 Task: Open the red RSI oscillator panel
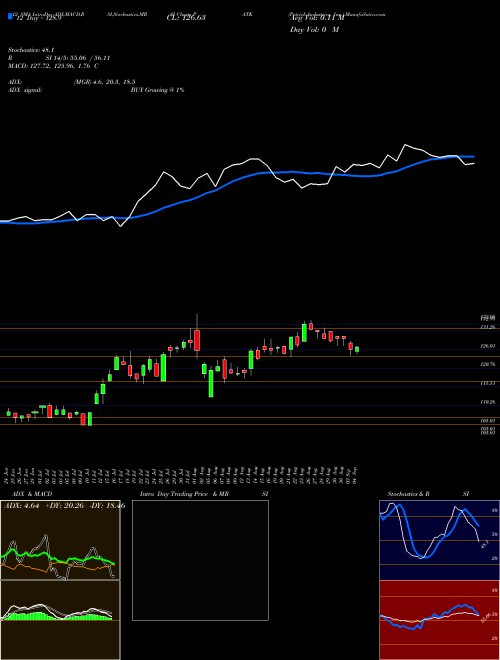pos(439,620)
